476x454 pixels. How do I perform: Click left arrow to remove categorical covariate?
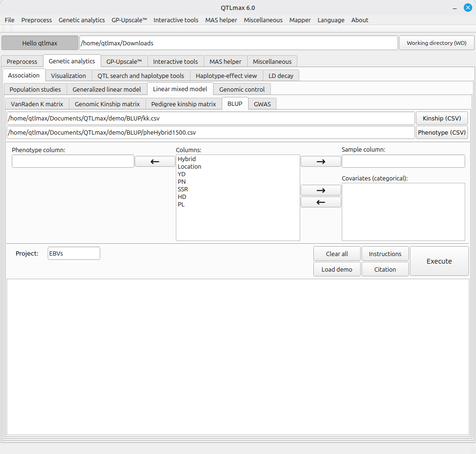click(320, 202)
